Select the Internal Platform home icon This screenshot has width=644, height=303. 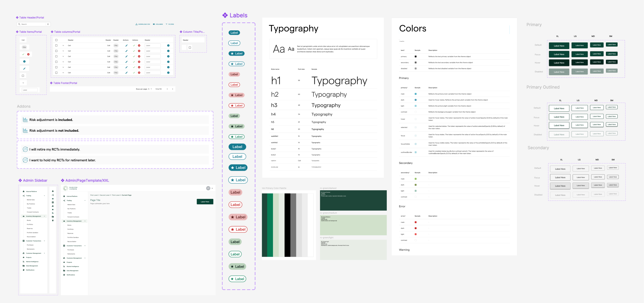tap(24, 192)
